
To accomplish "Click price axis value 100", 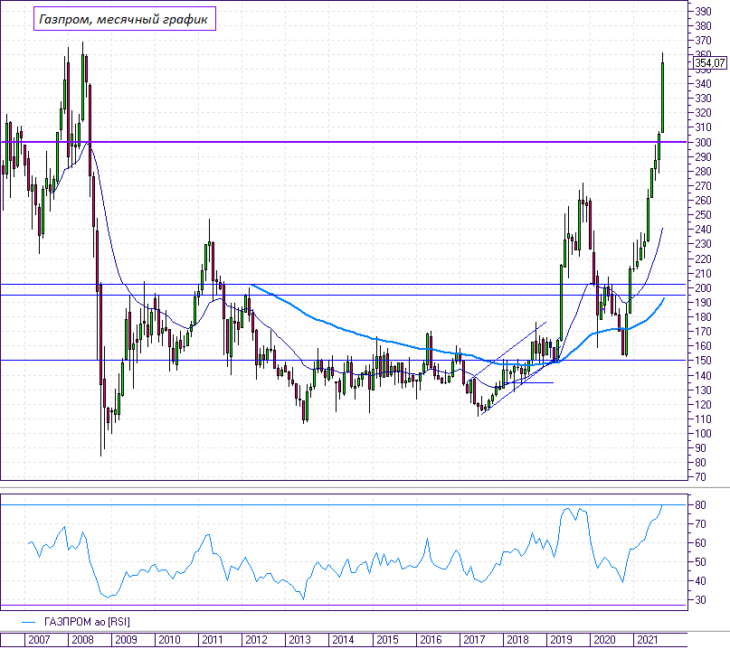I will [703, 433].
